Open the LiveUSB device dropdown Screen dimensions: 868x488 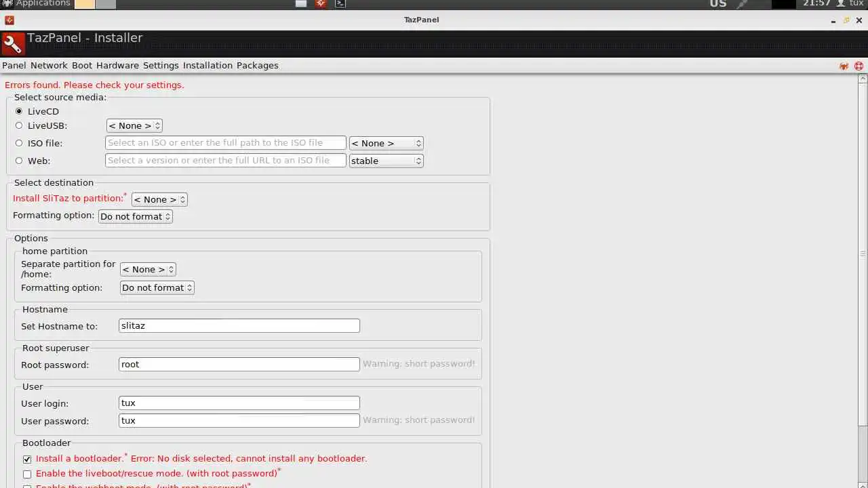[134, 125]
